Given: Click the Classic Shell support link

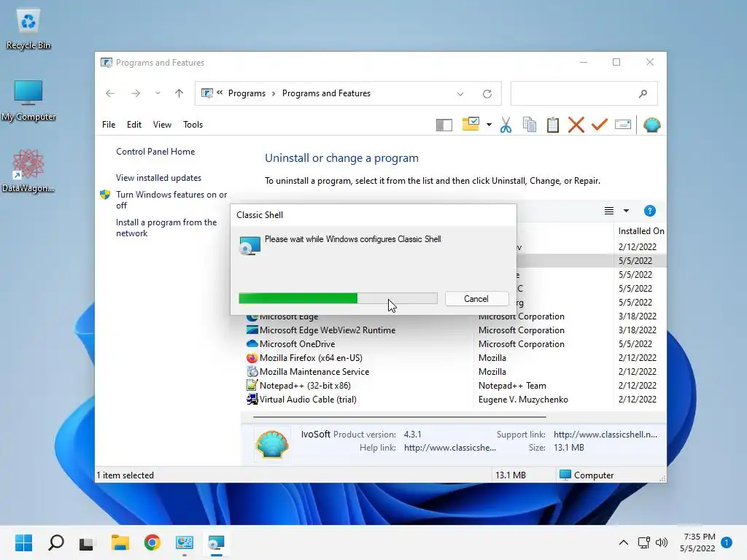Looking at the screenshot, I should tap(605, 435).
